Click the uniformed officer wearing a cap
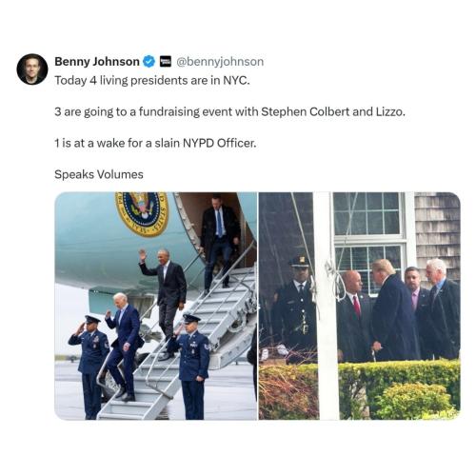This screenshot has height=476, width=476. [295, 307]
